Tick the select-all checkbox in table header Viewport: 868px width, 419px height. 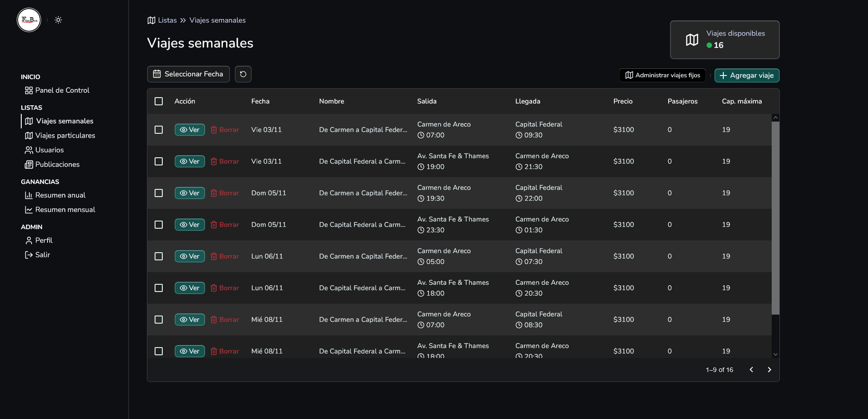[x=159, y=101]
